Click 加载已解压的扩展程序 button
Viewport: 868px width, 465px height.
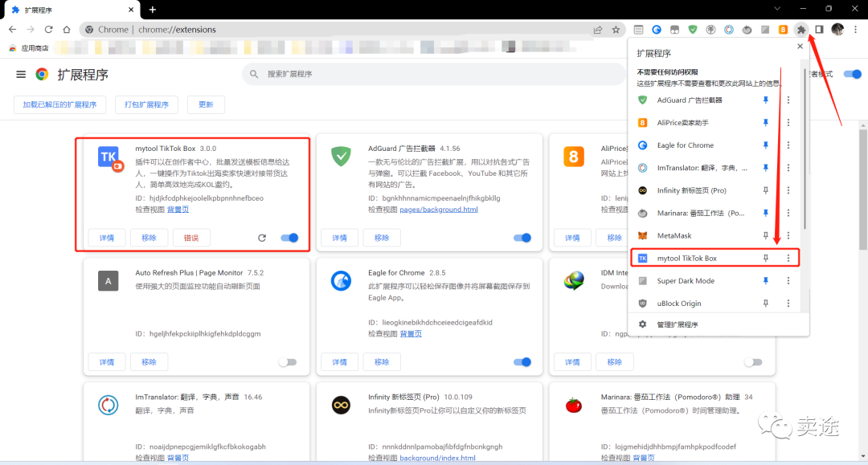click(x=59, y=104)
